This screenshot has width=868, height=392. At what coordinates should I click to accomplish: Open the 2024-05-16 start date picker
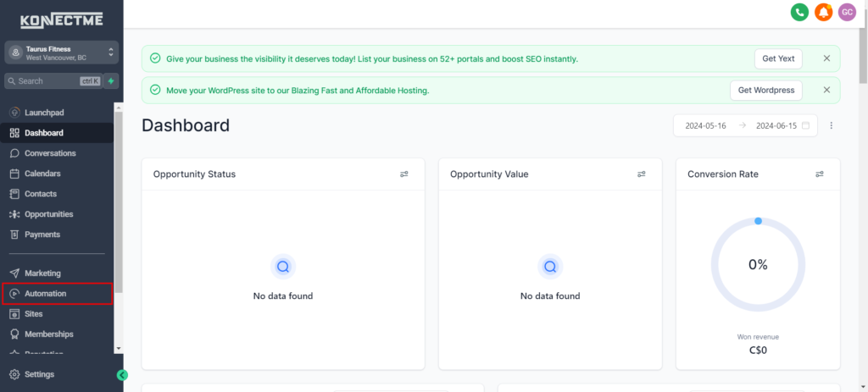click(x=704, y=125)
